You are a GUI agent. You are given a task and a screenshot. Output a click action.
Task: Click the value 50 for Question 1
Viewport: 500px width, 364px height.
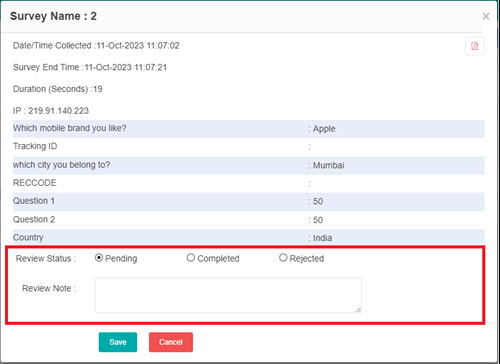pyautogui.click(x=318, y=202)
